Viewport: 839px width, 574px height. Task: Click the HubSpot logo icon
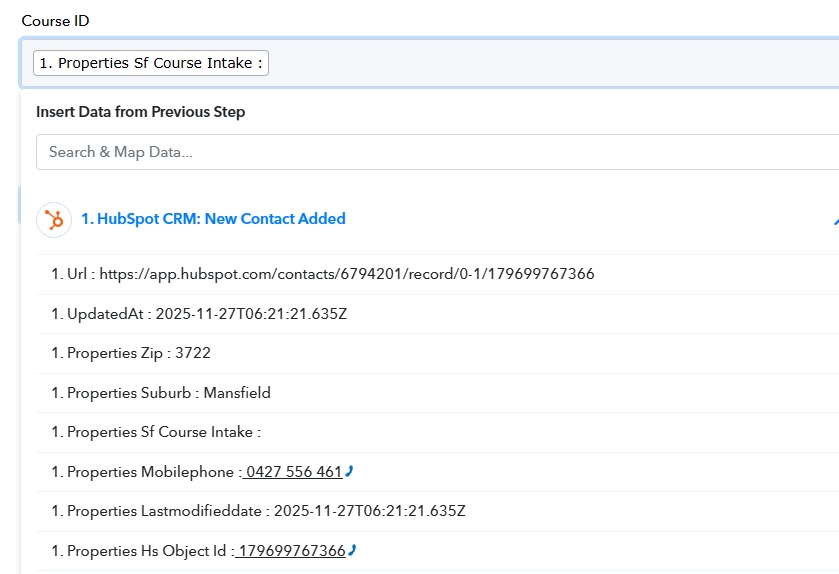(x=54, y=220)
